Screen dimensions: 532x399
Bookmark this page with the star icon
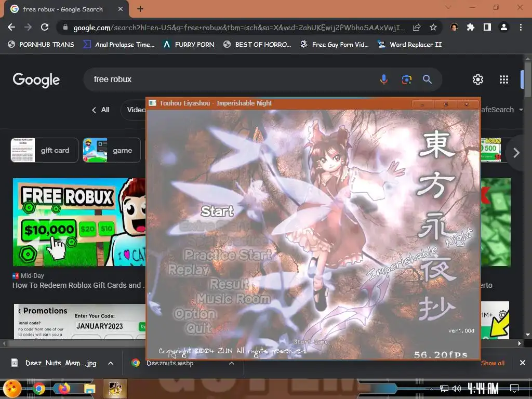433,28
